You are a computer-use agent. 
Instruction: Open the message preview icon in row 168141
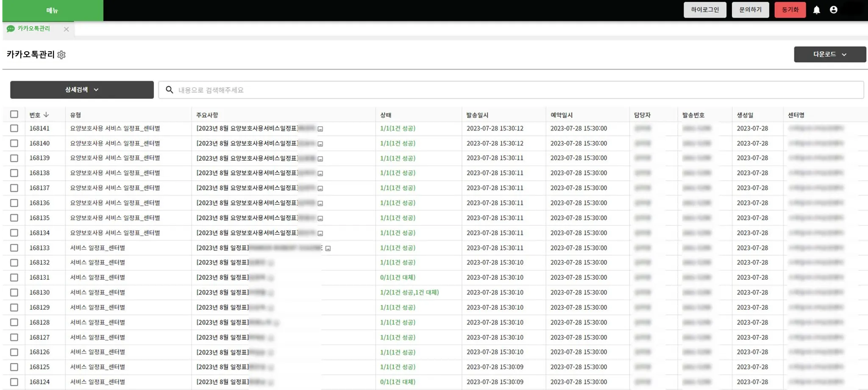click(320, 129)
